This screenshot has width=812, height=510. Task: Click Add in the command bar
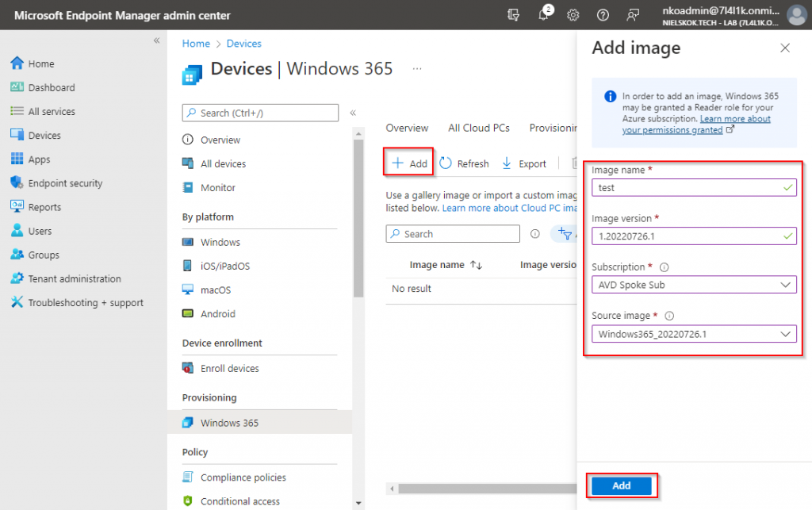409,163
